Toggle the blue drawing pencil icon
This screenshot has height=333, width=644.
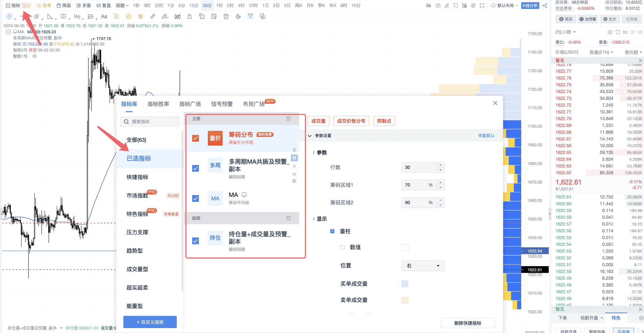click(x=447, y=6)
